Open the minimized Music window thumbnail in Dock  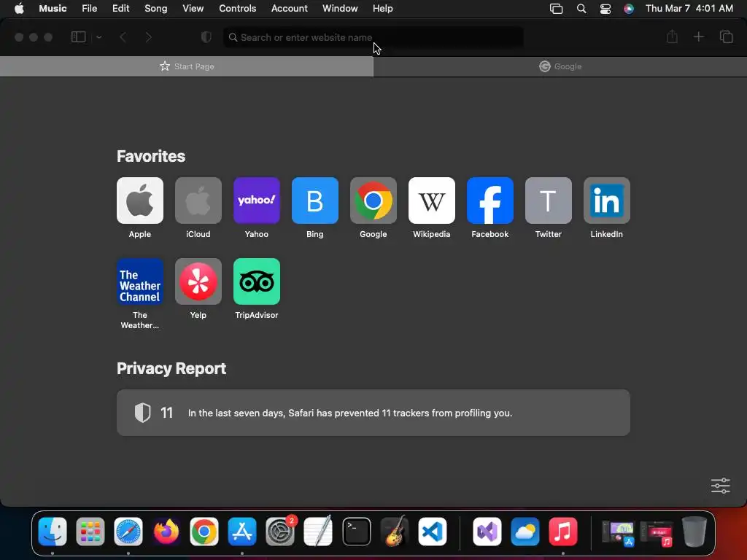coord(657,532)
